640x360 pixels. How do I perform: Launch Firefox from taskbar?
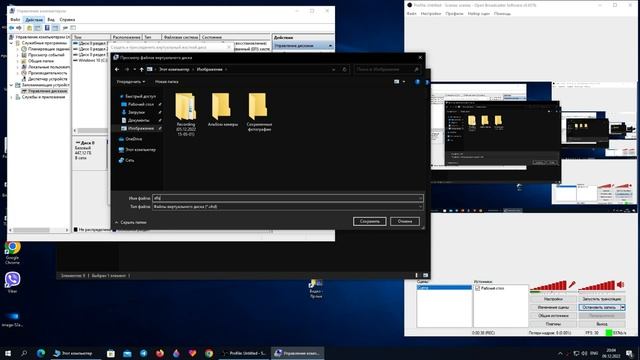pos(160,353)
